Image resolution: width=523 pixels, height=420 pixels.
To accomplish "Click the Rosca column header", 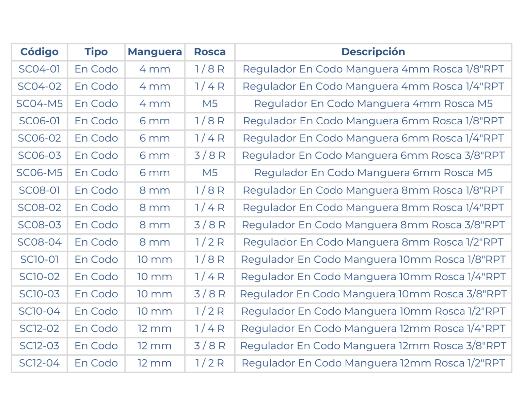I will tap(210, 52).
